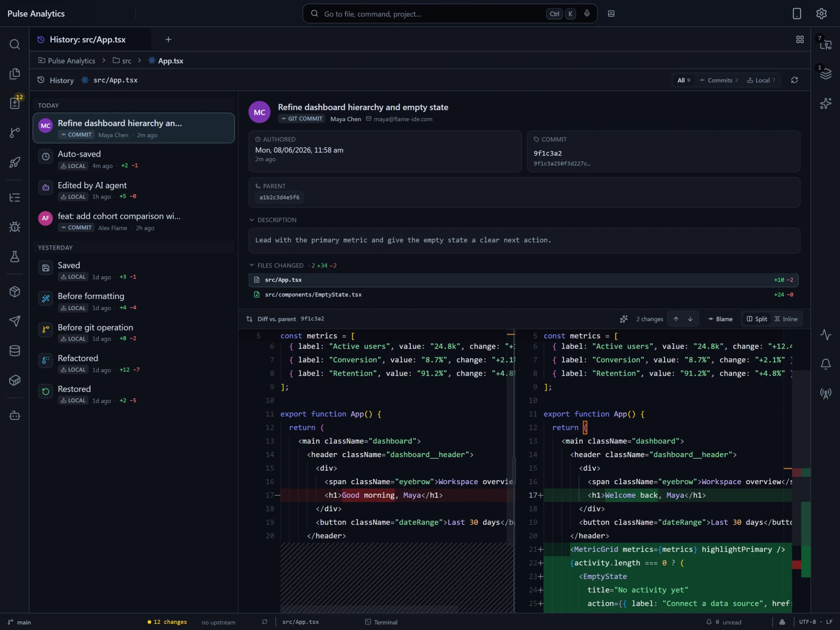Click the main branch in status bar
Screen dimensions: 840x630
coord(19,622)
